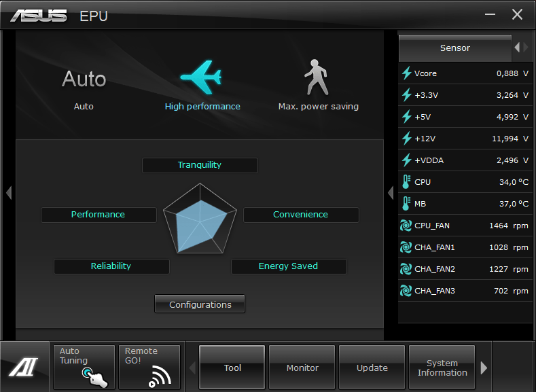Select the High performance airplane icon
Viewport: 536px width, 392px height.
click(x=201, y=77)
